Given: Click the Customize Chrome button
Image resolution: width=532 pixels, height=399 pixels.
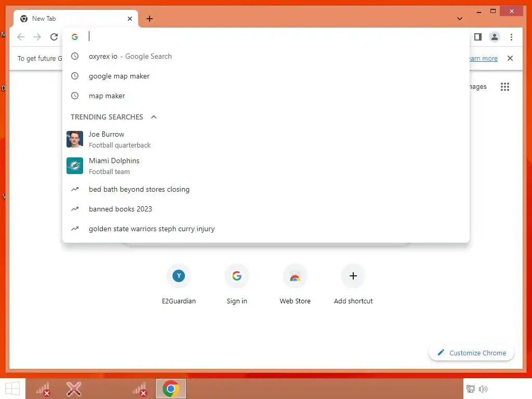Looking at the screenshot, I should [x=472, y=353].
